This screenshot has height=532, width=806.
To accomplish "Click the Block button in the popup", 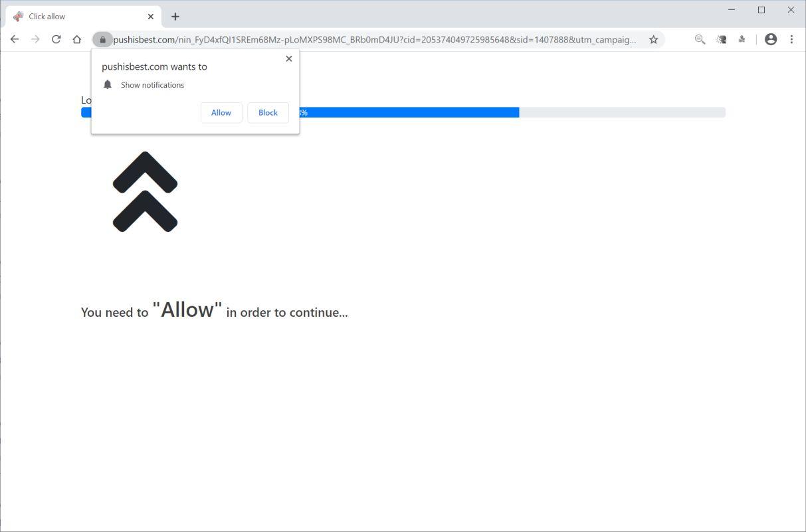I will coord(267,112).
